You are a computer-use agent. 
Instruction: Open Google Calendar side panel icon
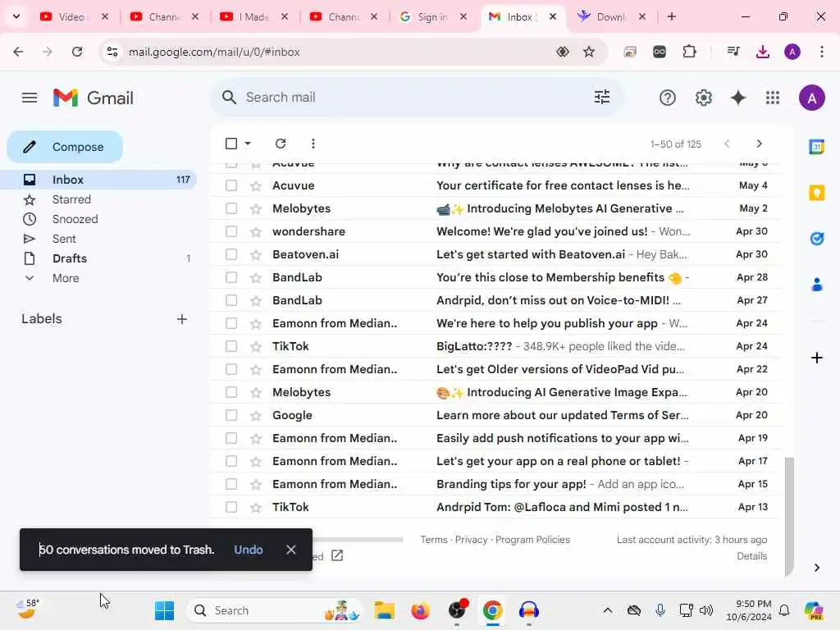816,146
